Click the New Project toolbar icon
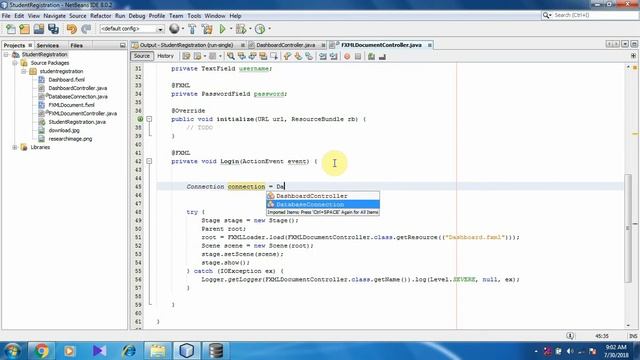 pyautogui.click(x=24, y=29)
